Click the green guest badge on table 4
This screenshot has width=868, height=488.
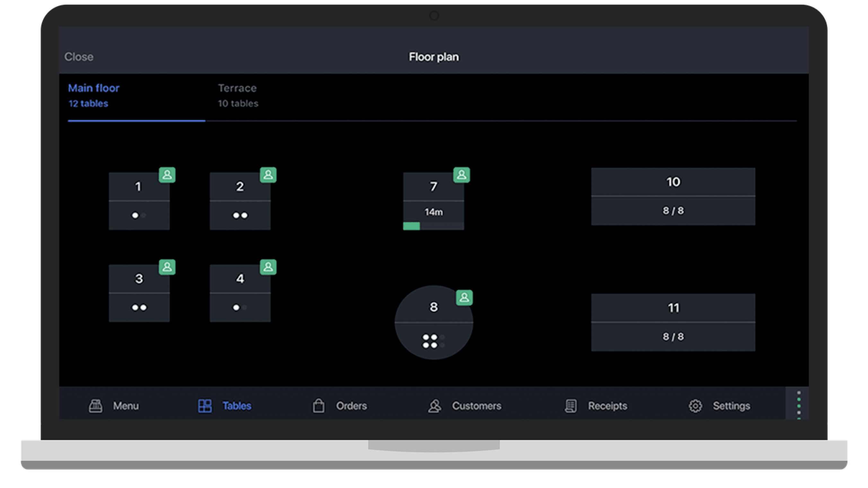268,267
